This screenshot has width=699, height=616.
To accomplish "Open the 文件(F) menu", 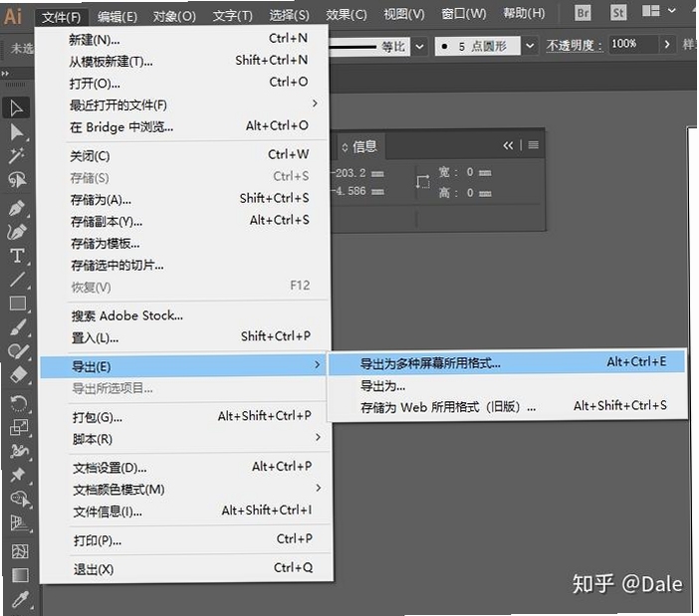I will (61, 17).
